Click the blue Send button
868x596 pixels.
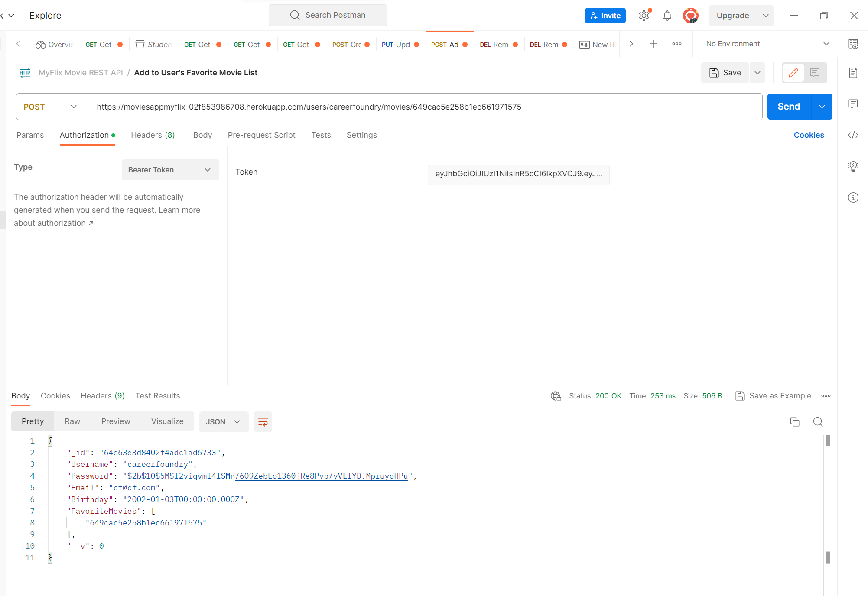[789, 107]
